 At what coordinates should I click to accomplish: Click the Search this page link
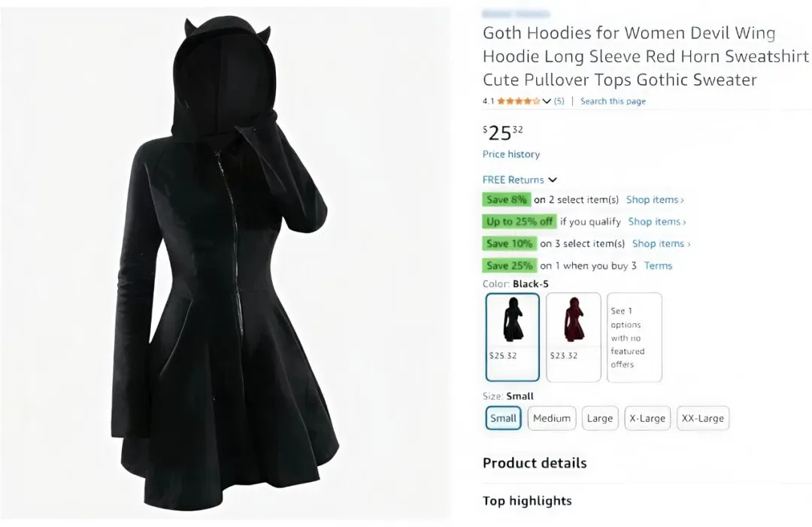coord(613,101)
